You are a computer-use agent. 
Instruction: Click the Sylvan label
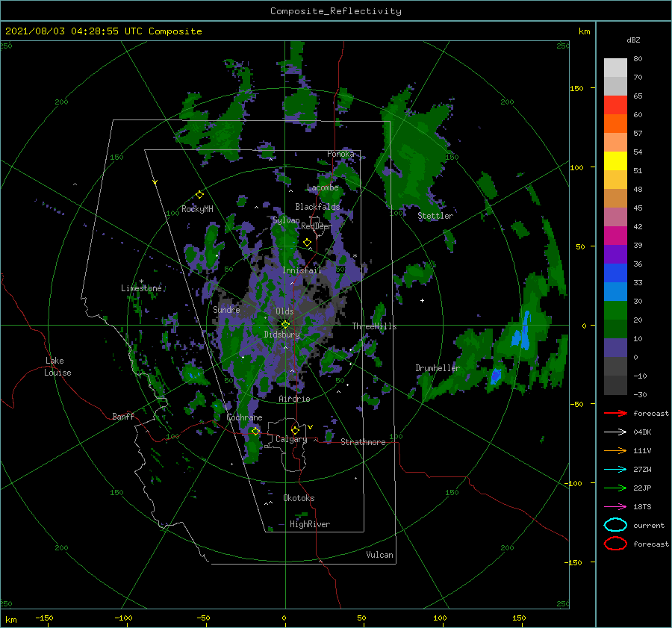286,221
